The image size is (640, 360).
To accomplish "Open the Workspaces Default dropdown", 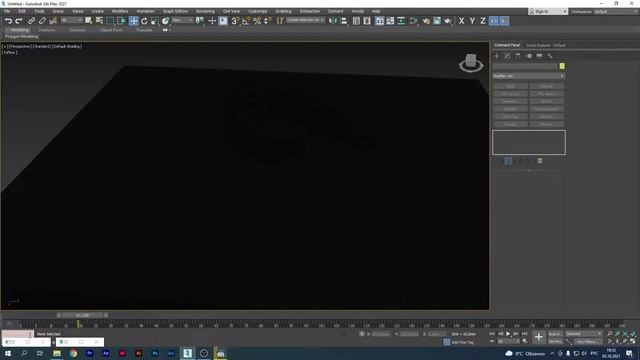I will click(x=616, y=12).
